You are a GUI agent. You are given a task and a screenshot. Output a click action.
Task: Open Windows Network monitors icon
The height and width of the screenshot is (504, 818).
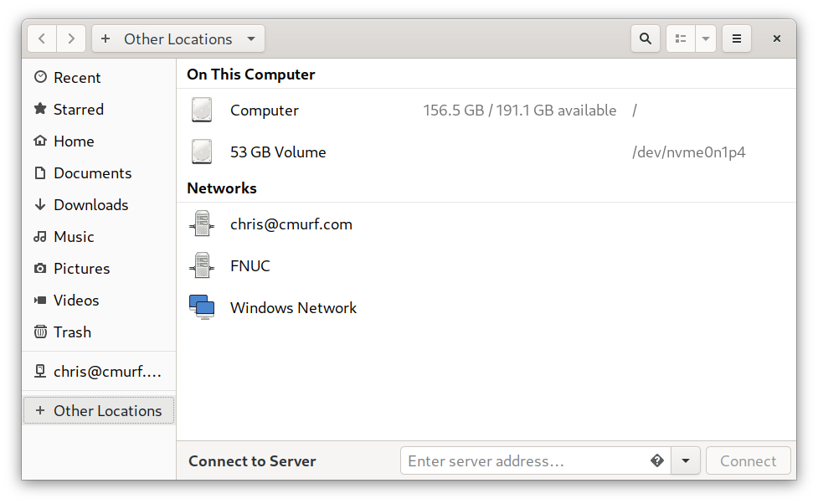[202, 306]
